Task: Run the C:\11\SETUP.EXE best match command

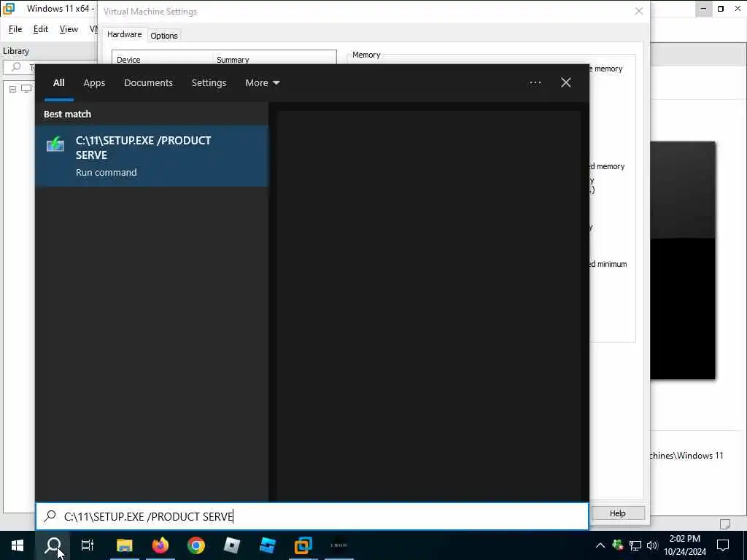Action: (152, 156)
